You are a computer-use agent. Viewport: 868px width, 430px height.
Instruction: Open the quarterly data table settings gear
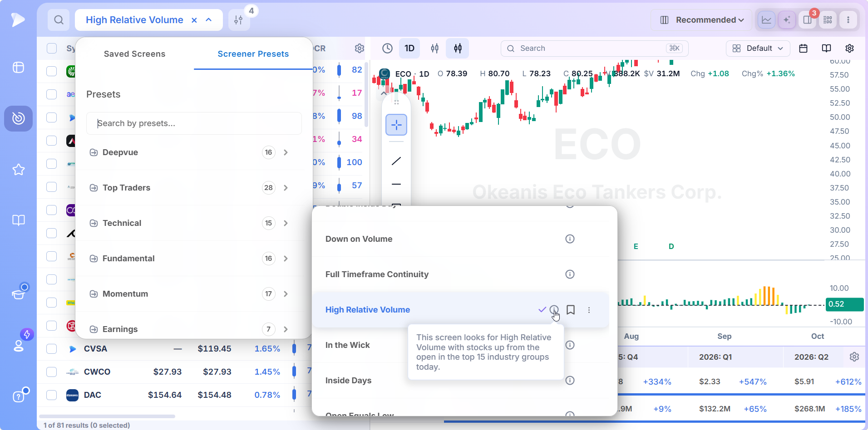pyautogui.click(x=854, y=357)
